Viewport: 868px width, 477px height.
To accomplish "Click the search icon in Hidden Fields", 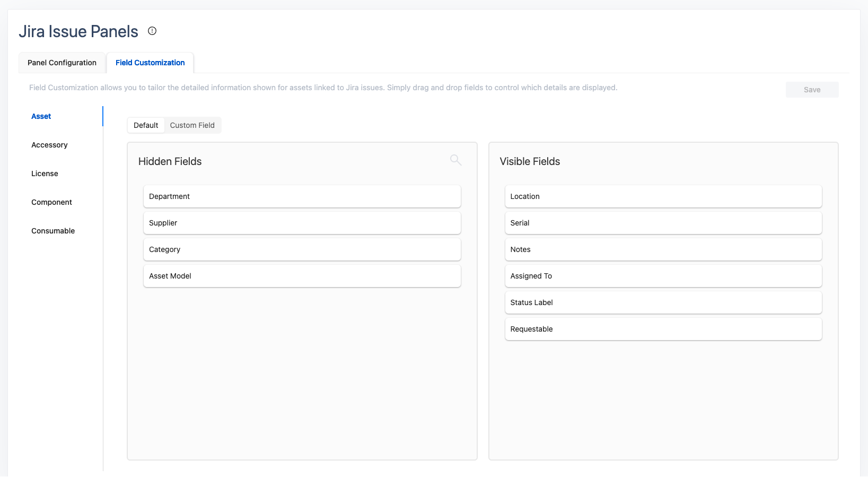I will click(x=455, y=160).
